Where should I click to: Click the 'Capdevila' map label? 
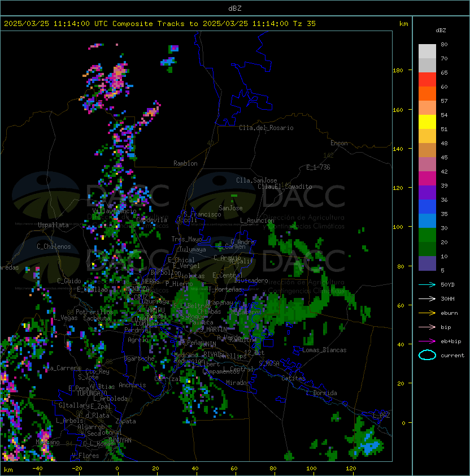tap(151, 220)
